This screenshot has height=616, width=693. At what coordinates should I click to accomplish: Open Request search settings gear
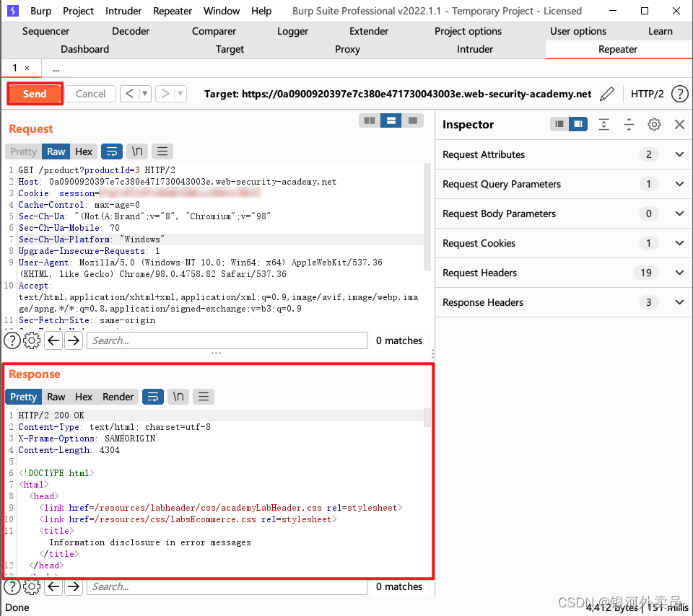[31, 340]
